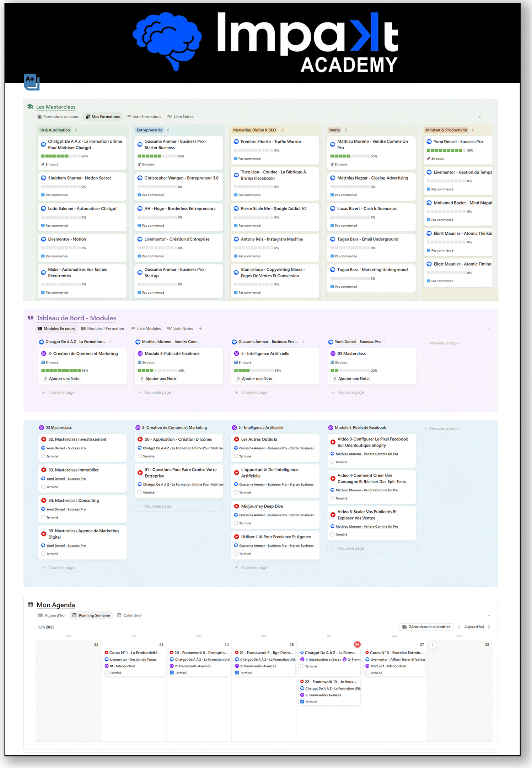
Task: Check Terminé for 50 - Application Création D'Icônes
Action: (x=140, y=456)
